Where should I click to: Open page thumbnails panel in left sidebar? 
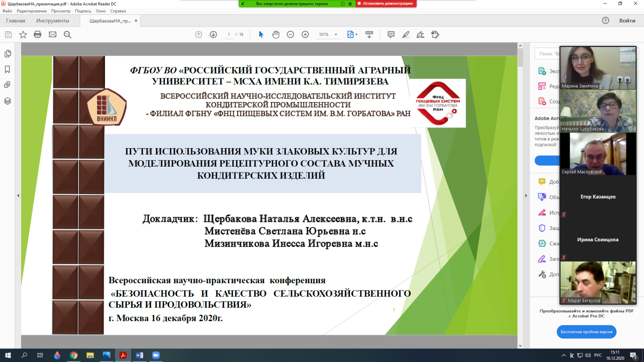coord(8,54)
